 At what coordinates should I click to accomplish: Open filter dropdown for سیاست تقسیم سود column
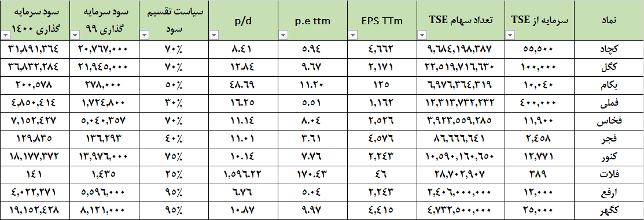point(144,36)
